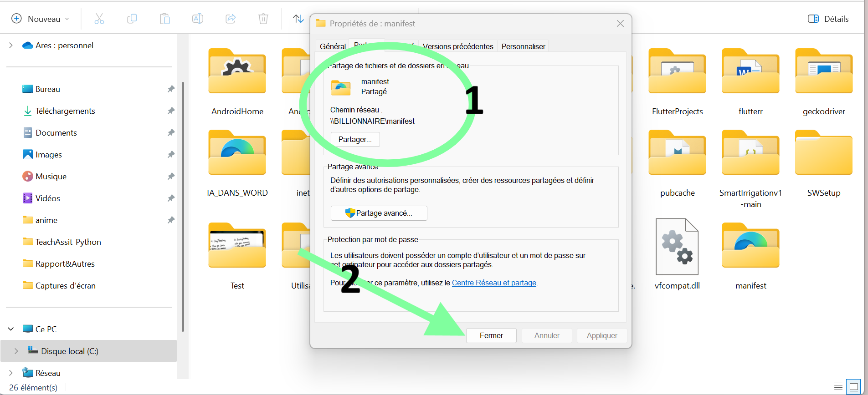Click the Partage avancé... button
Screen dimensions: 868x395
click(379, 213)
